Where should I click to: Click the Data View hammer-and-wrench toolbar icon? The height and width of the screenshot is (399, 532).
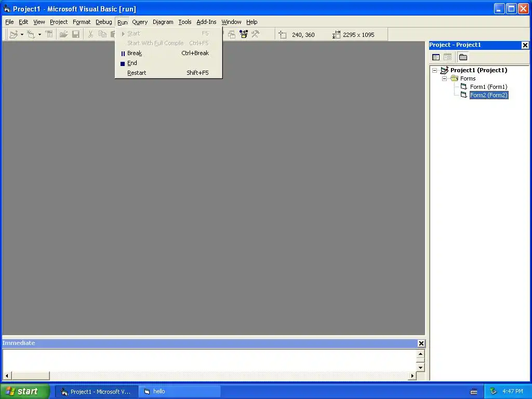(256, 34)
